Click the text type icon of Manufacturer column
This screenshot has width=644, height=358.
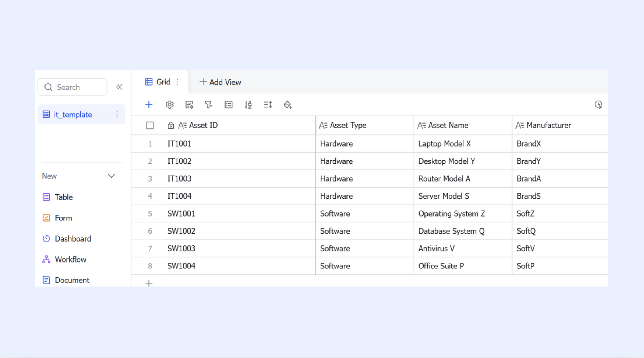pos(520,125)
